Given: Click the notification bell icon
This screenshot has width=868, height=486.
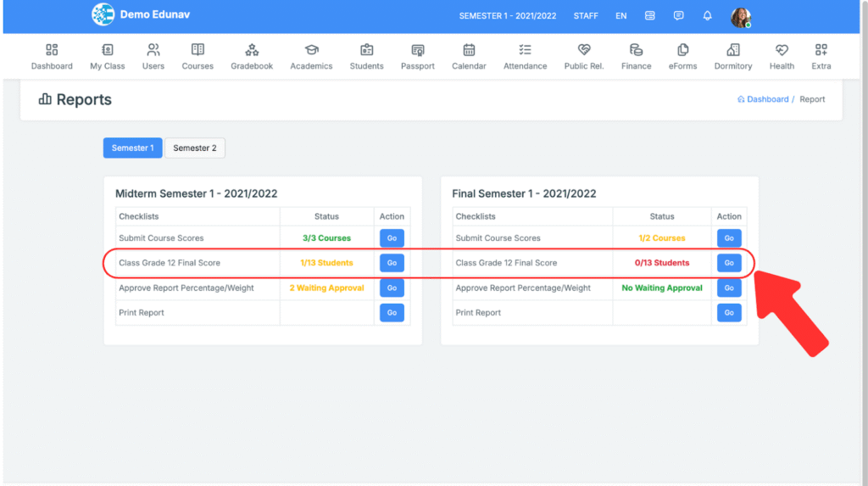Looking at the screenshot, I should click(x=707, y=16).
